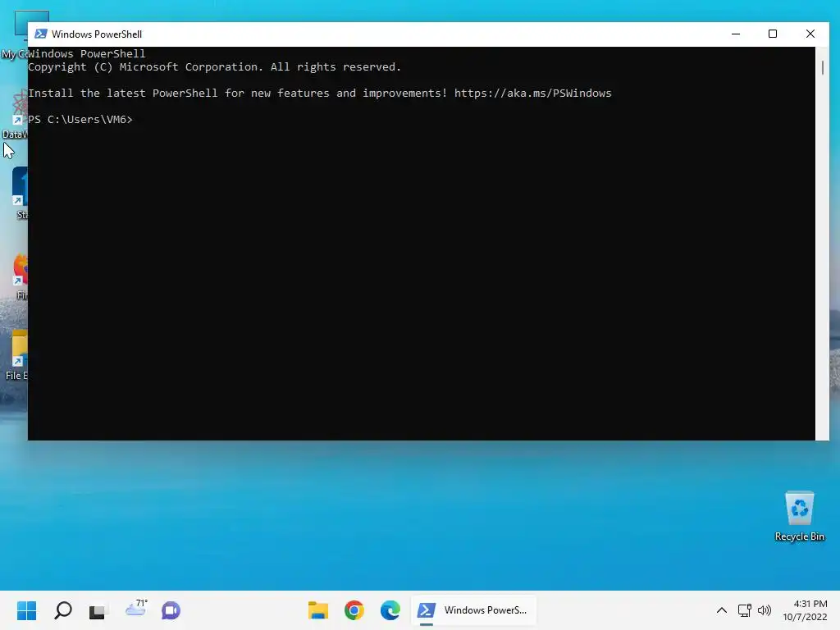Open the Windows Start menu

(27, 610)
